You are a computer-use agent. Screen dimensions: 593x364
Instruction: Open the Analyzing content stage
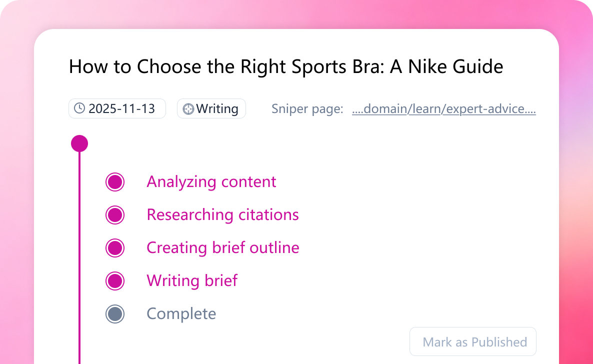[211, 182]
